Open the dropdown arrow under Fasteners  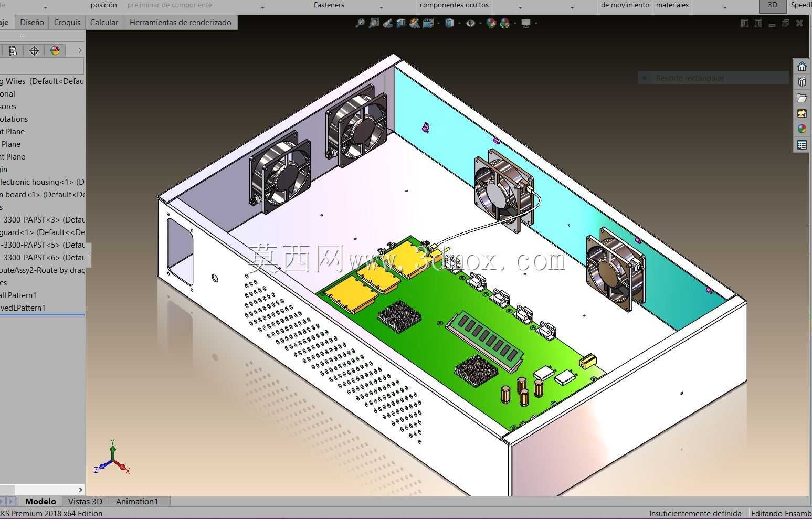pyautogui.click(x=381, y=8)
